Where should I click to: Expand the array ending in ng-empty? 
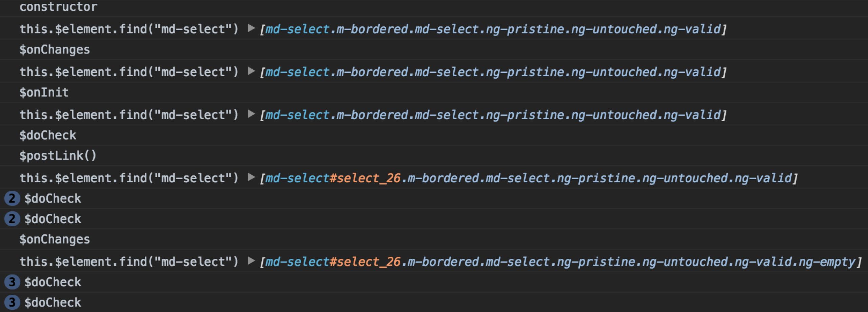[x=251, y=261]
